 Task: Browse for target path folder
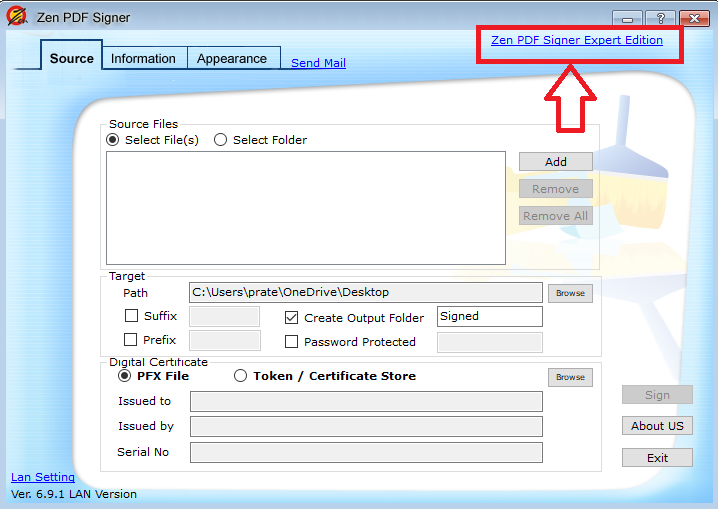click(570, 293)
